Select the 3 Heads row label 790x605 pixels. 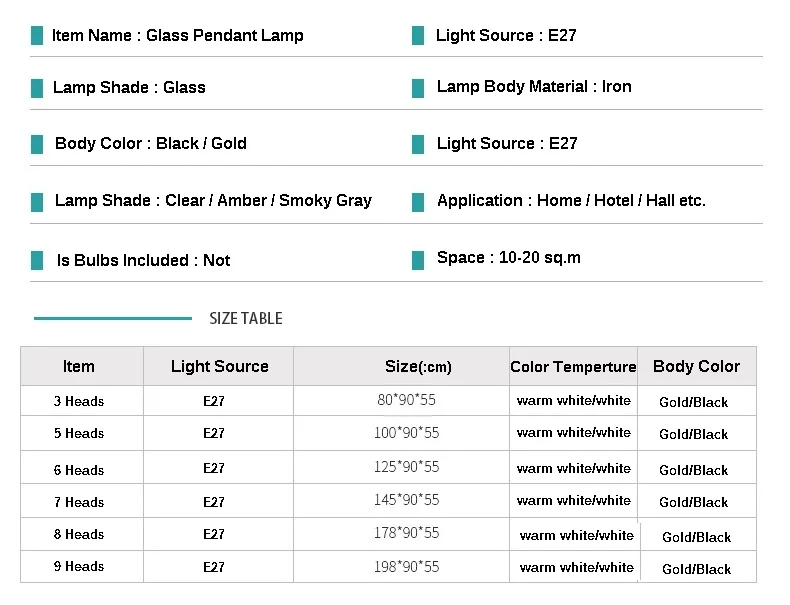pyautogui.click(x=79, y=401)
